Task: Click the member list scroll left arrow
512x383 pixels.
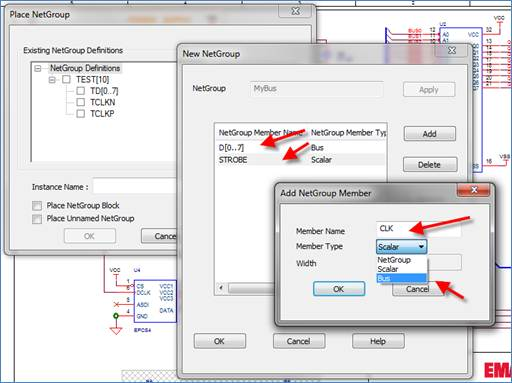Action: pyautogui.click(x=221, y=288)
